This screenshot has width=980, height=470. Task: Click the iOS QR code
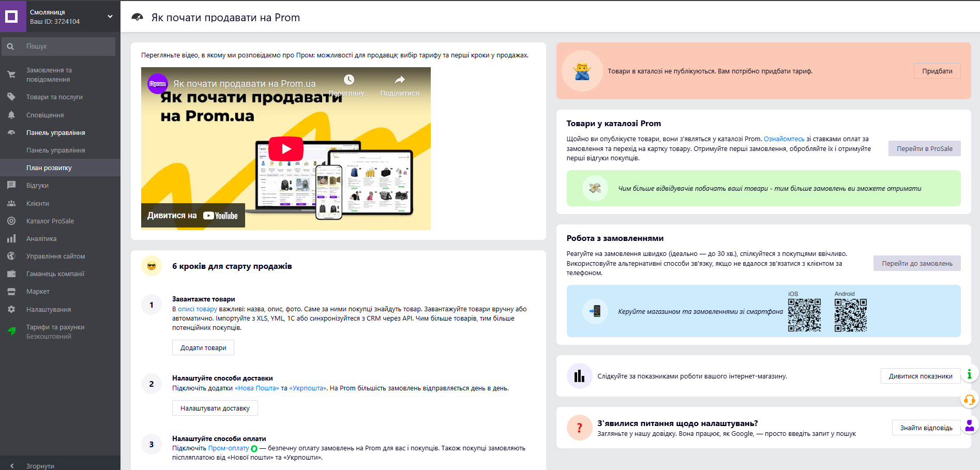[x=804, y=315]
